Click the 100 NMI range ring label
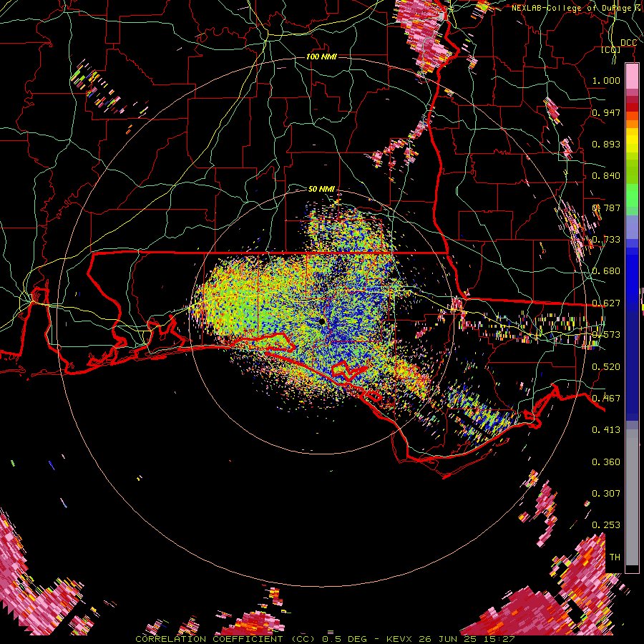This screenshot has width=644, height=644. tap(321, 57)
